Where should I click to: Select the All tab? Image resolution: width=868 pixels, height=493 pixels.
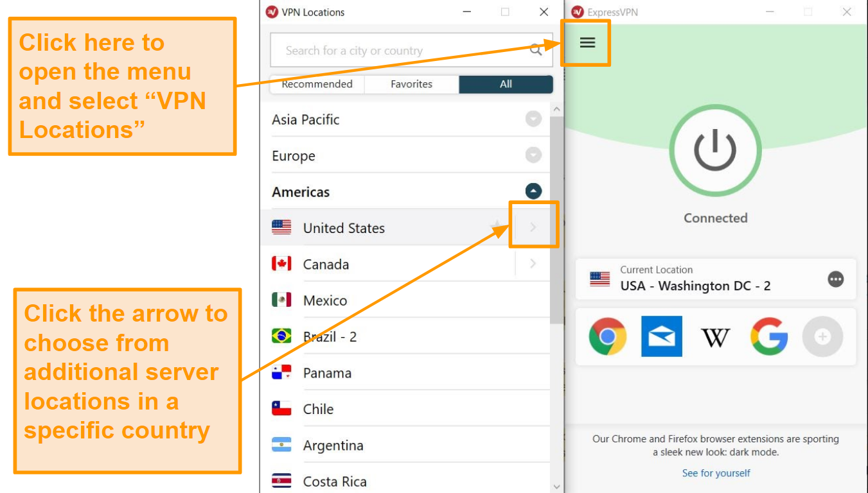(506, 84)
